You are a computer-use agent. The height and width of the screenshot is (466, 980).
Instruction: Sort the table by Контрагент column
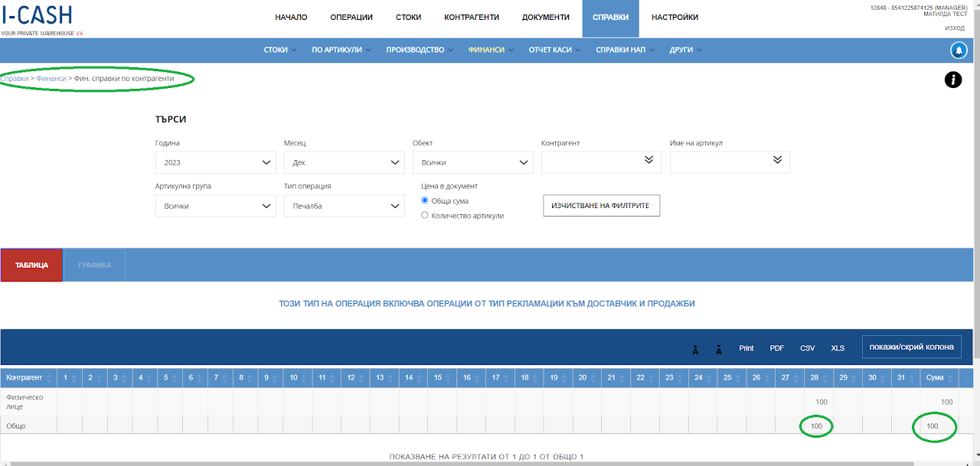pos(29,377)
